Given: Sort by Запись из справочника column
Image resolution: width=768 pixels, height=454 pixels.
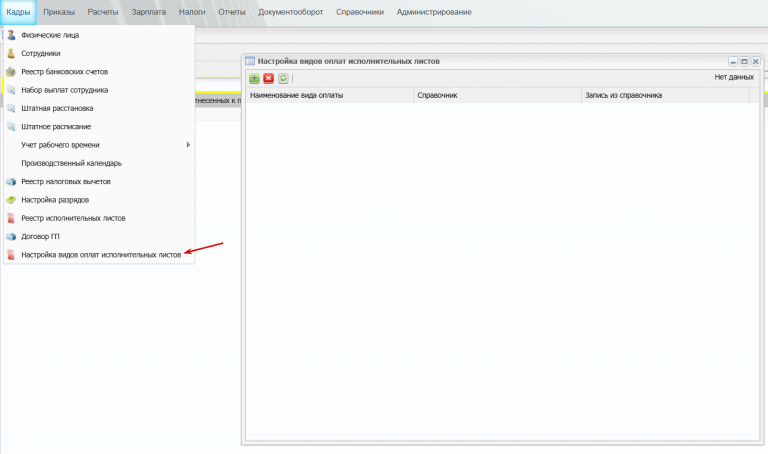Looking at the screenshot, I should [665, 96].
